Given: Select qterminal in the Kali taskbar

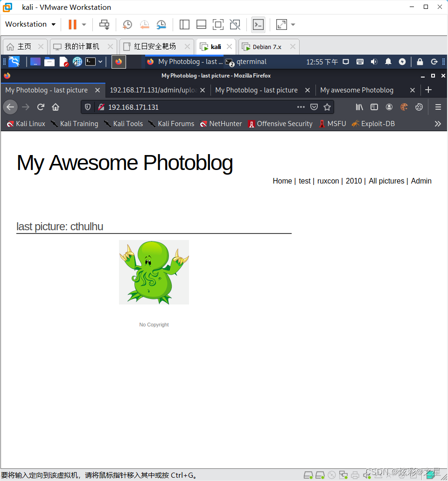Looking at the screenshot, I should [x=246, y=62].
